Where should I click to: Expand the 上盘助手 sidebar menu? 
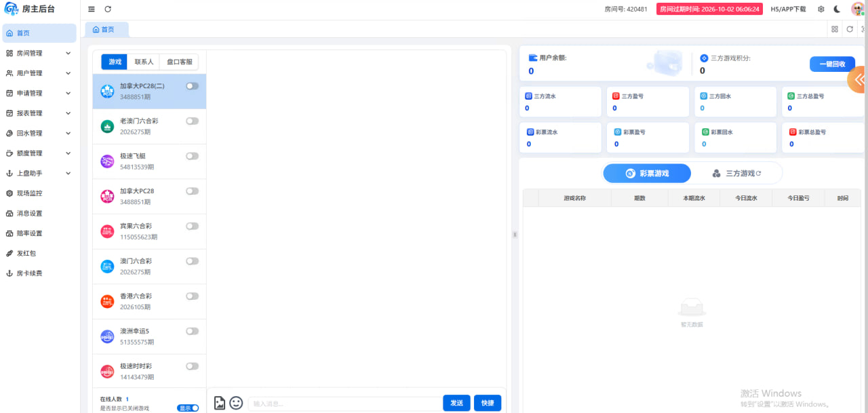tap(39, 173)
